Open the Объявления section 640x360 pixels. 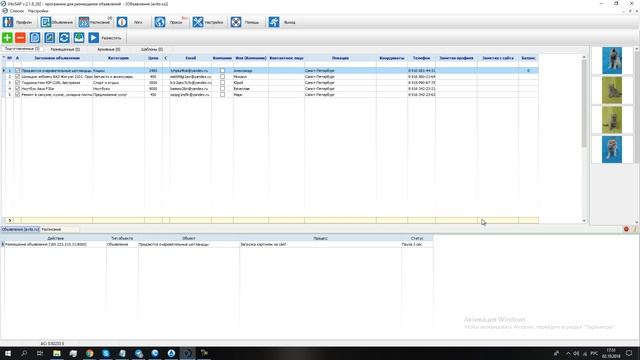pyautogui.click(x=57, y=22)
